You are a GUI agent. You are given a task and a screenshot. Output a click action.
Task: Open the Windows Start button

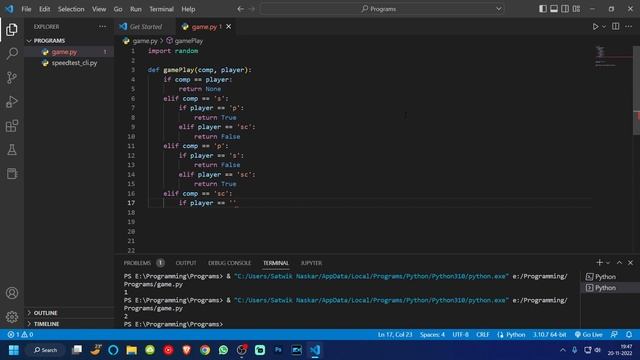[13, 350]
